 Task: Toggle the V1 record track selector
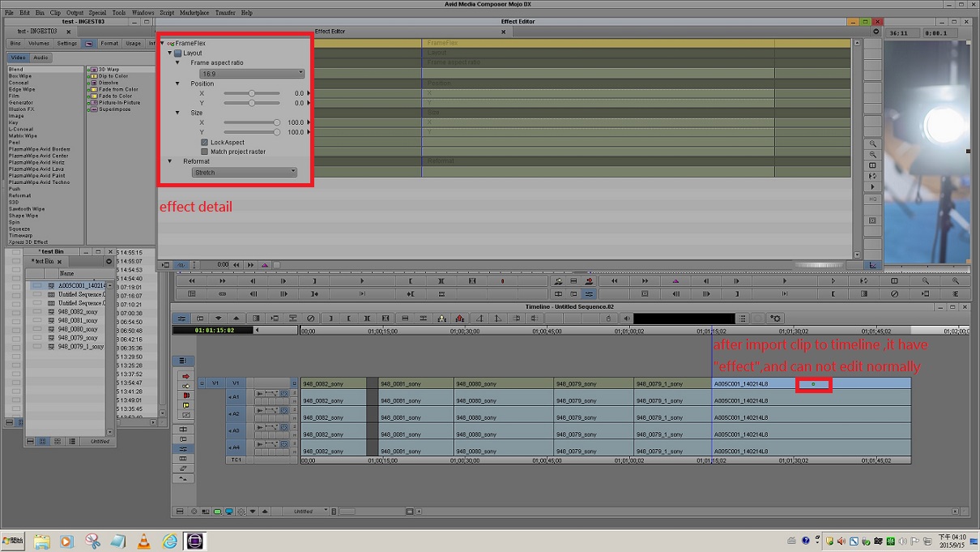[236, 383]
